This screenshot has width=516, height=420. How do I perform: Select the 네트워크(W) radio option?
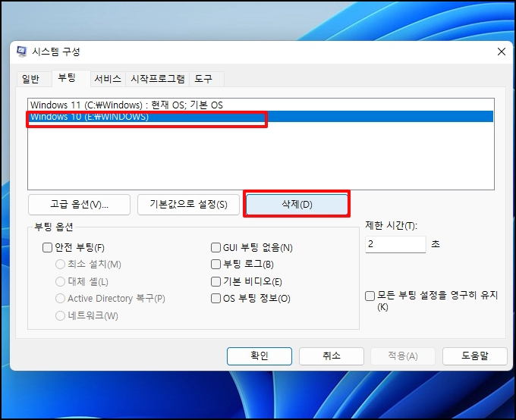pos(60,315)
